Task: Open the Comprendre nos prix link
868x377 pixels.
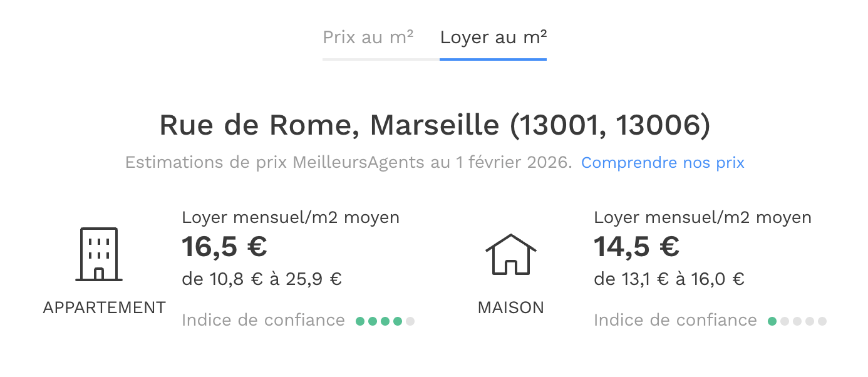Action: pos(663,163)
